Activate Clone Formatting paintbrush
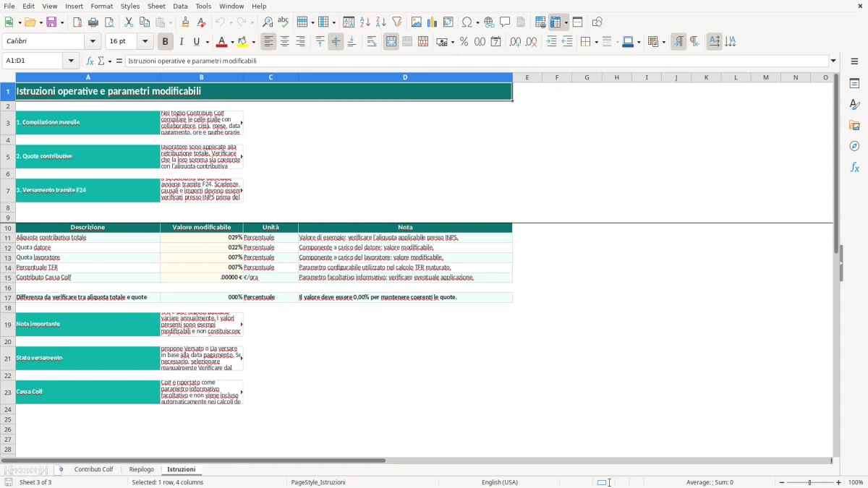 186,22
